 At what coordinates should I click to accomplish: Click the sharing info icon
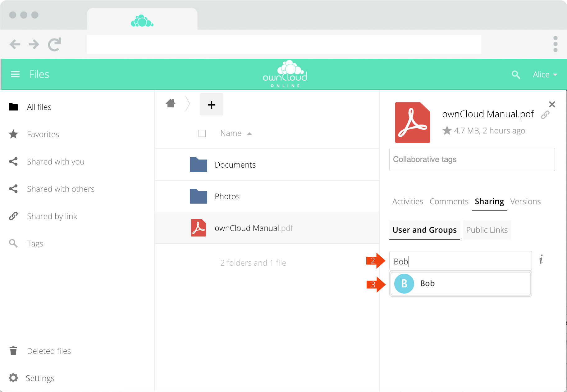541,259
